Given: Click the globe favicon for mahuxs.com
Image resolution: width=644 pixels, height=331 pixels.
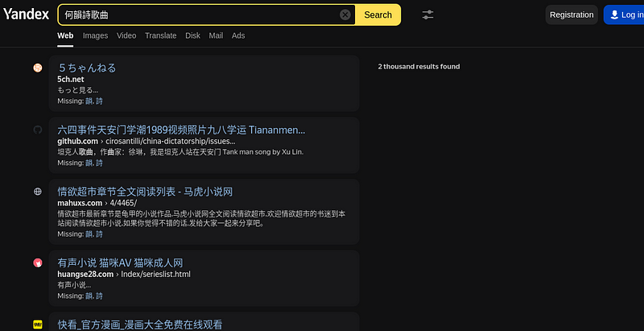Looking at the screenshot, I should pyautogui.click(x=38, y=192).
